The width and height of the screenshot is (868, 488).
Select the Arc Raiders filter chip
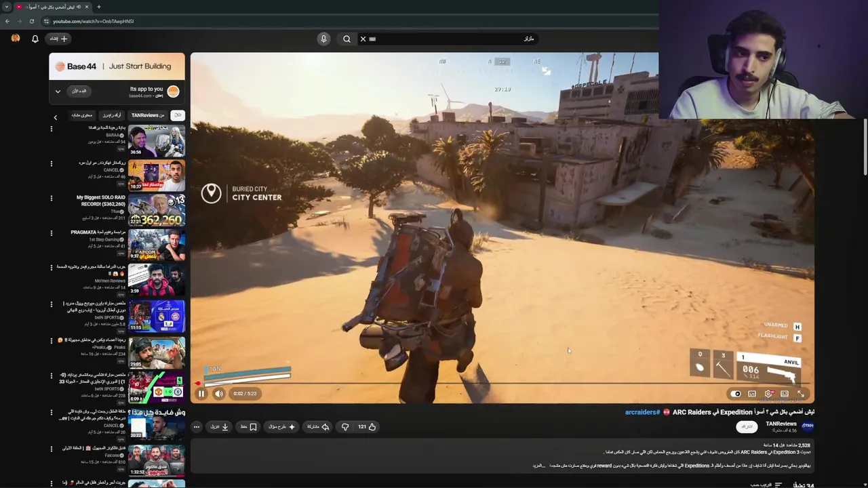(112, 115)
